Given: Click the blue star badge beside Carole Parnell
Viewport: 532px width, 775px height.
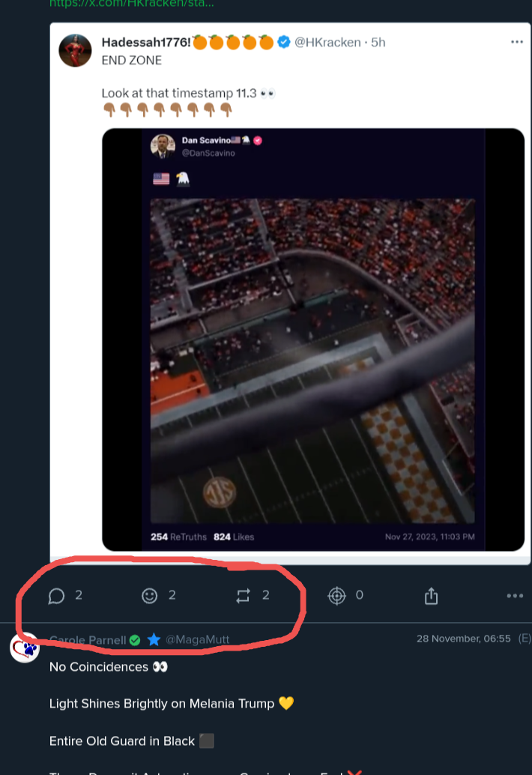Looking at the screenshot, I should [154, 639].
